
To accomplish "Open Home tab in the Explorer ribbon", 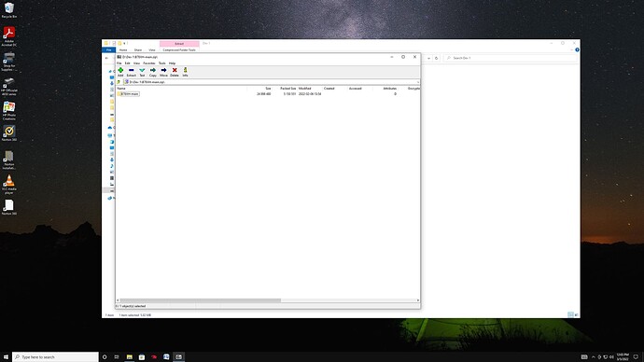I will tap(123, 50).
